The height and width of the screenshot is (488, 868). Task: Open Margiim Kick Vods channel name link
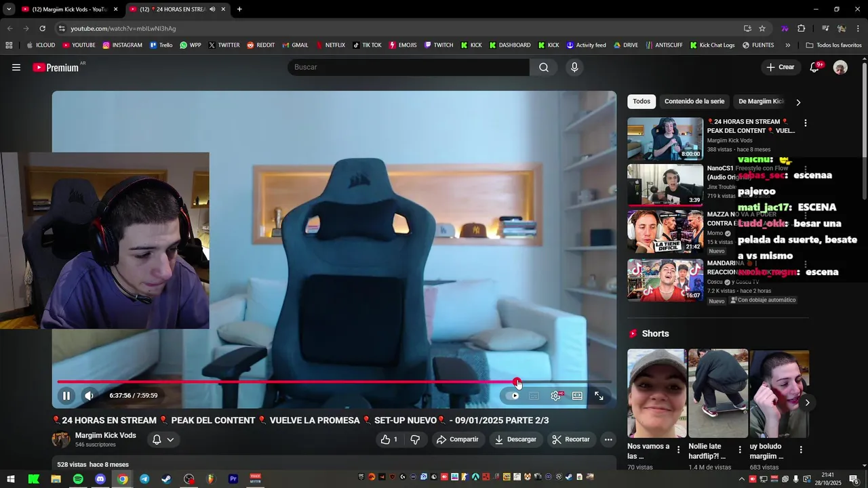point(106,435)
